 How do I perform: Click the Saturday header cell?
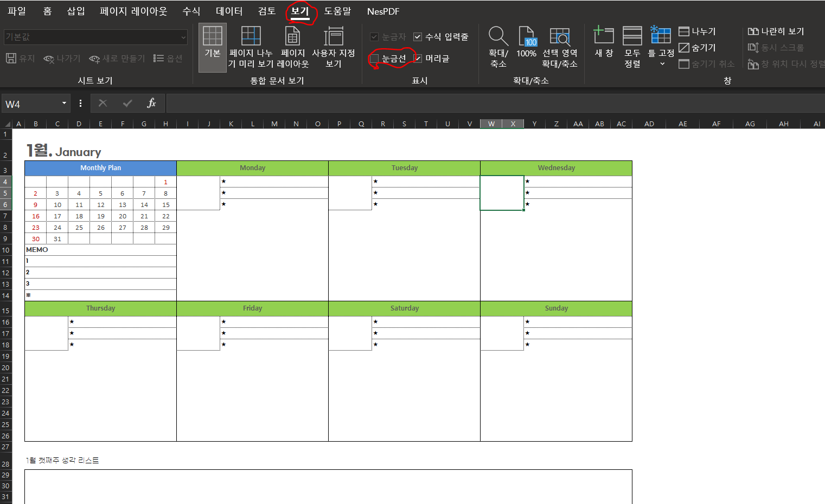click(404, 308)
